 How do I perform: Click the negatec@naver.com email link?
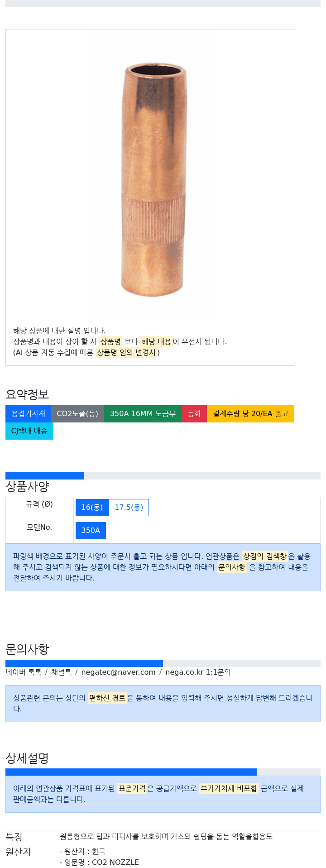118,672
